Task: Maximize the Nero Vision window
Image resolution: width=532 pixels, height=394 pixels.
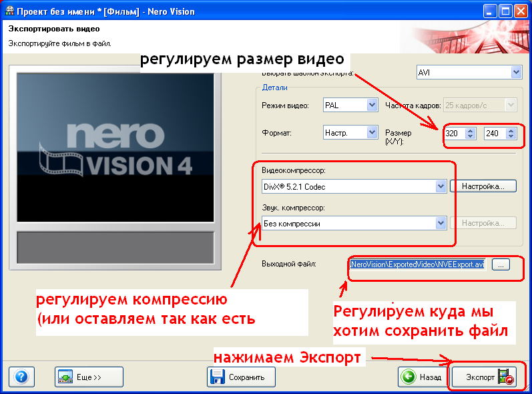Action: tap(505, 11)
